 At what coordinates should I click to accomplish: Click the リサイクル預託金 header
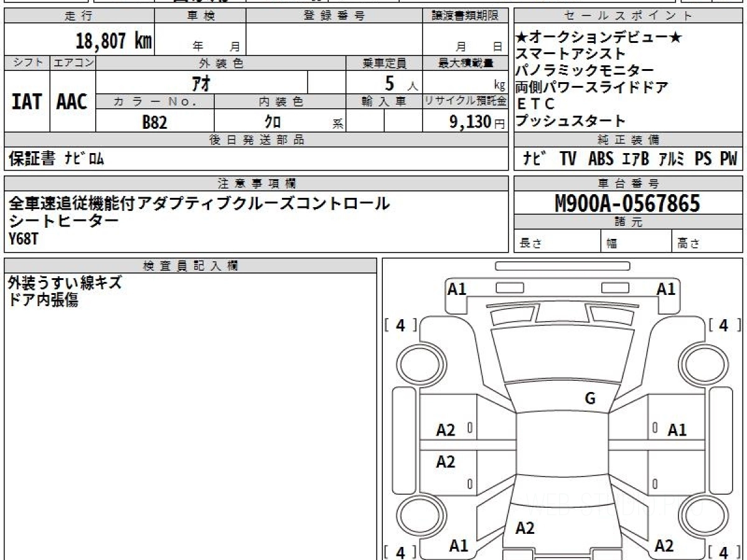pyautogui.click(x=465, y=101)
